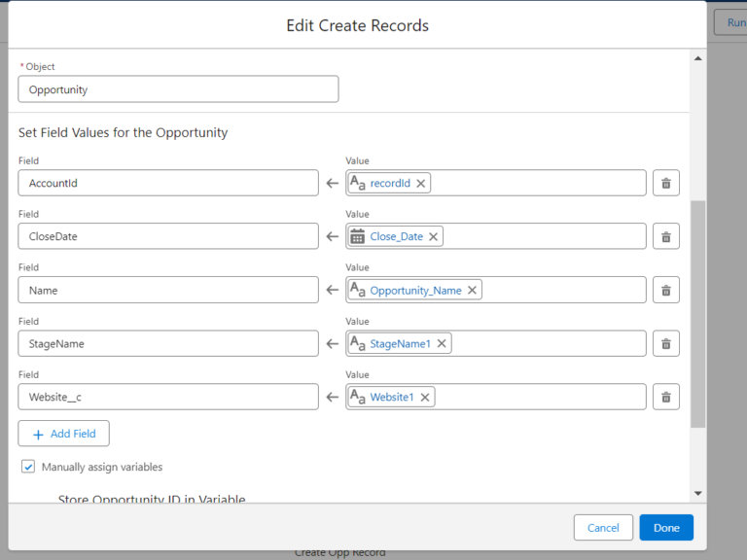
Task: Remove the StageName field row
Action: coord(665,343)
